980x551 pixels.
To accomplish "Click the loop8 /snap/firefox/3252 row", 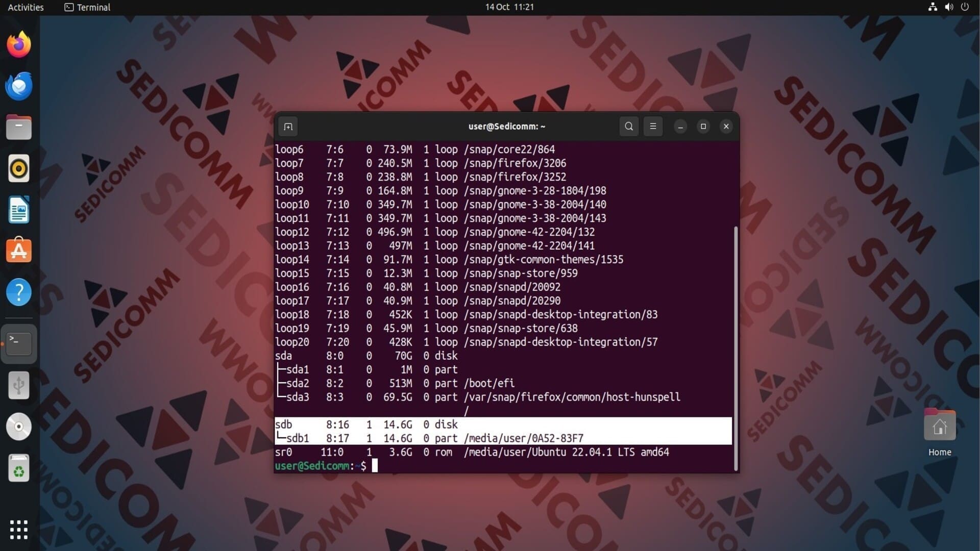I will click(421, 177).
